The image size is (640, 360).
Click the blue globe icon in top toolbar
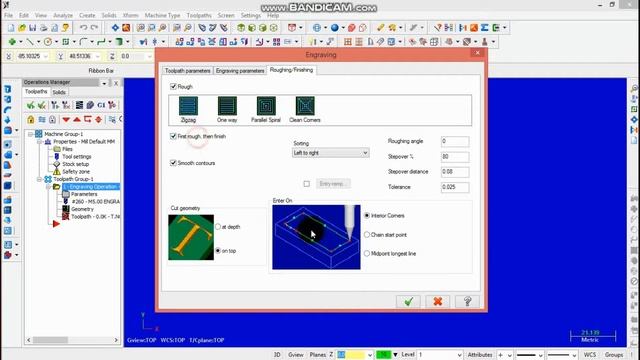tap(317, 28)
